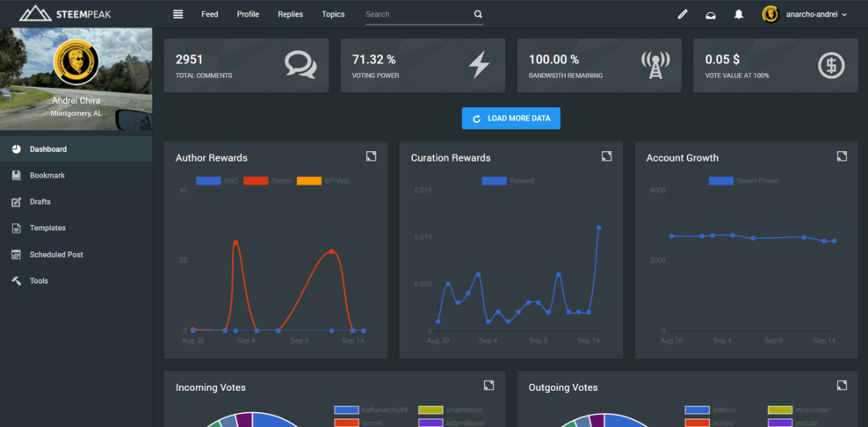Click the anarcho-andrei avatar in top bar
Screen dimensions: 868x427
tap(770, 15)
